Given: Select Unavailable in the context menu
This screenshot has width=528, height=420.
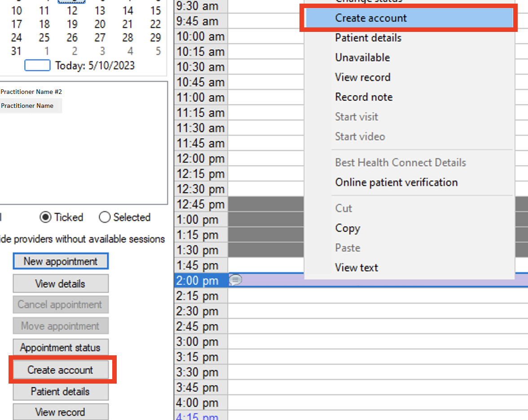Looking at the screenshot, I should [x=362, y=57].
